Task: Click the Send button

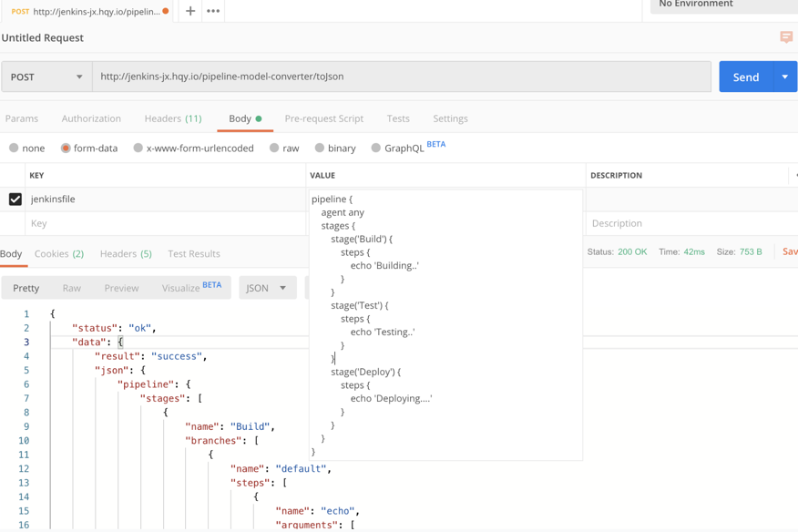Action: pyautogui.click(x=746, y=77)
